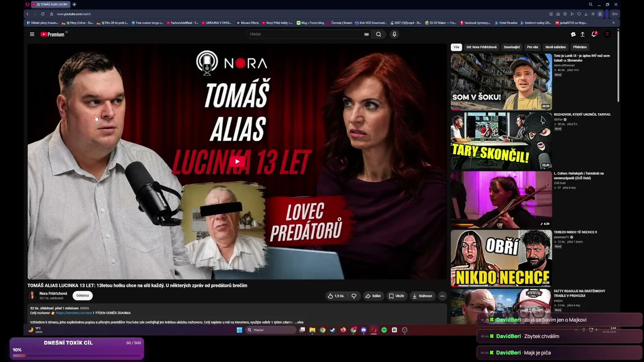Open Google Chrome from taskbar

[x=323, y=330]
